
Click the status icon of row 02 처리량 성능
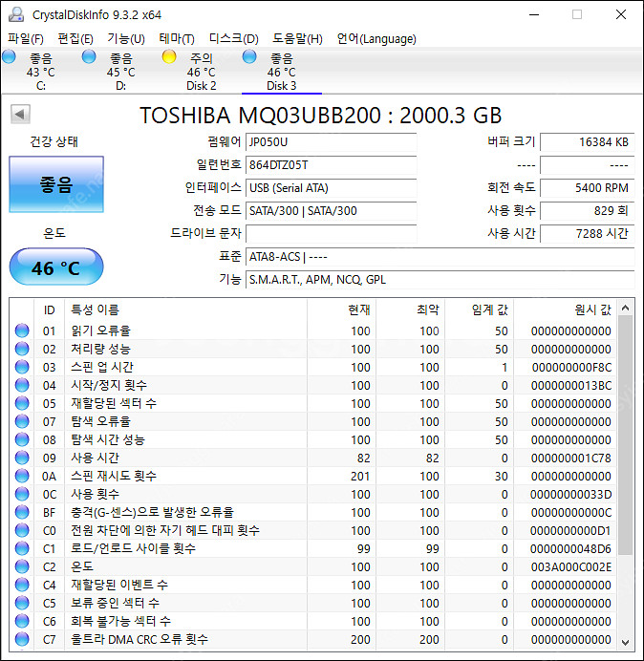(22, 349)
